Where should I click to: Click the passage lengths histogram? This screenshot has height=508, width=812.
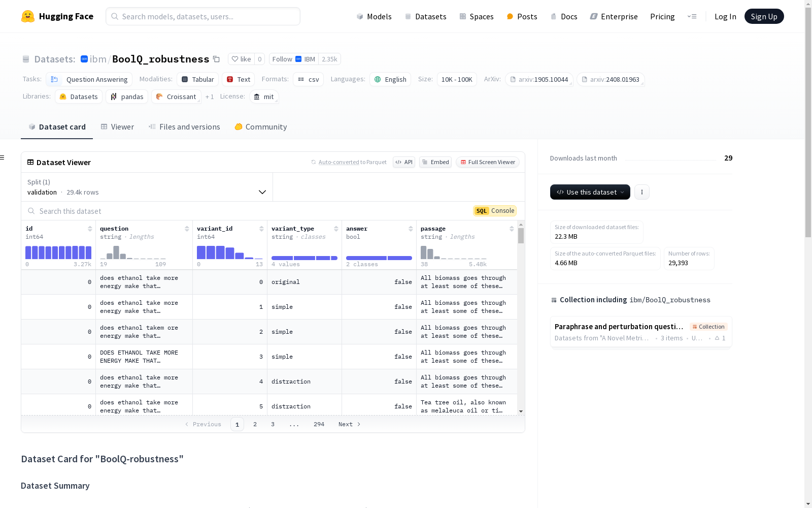click(454, 252)
